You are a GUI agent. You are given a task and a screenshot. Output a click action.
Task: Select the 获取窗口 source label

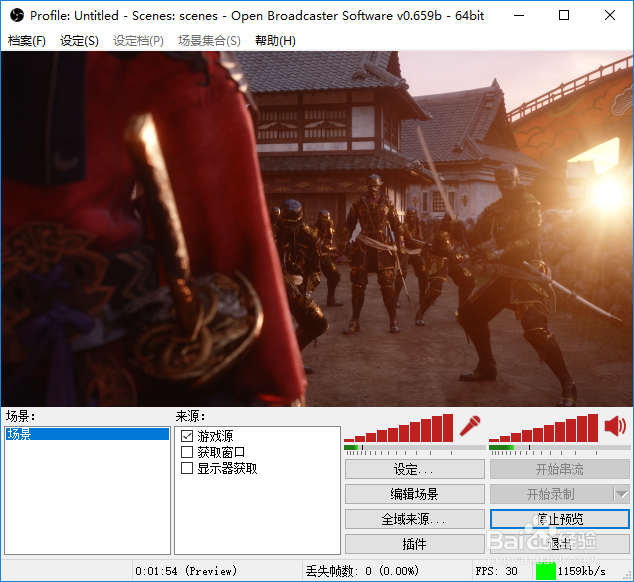(x=221, y=452)
